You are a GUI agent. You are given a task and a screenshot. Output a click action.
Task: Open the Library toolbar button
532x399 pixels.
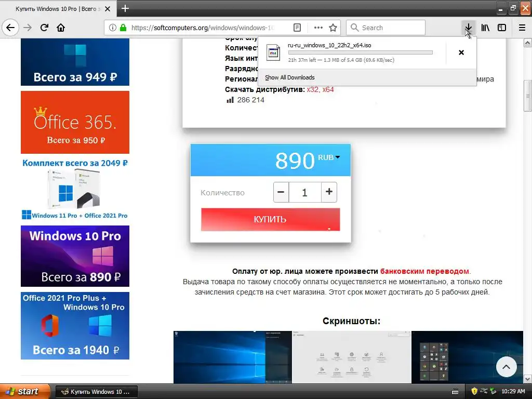[485, 28]
